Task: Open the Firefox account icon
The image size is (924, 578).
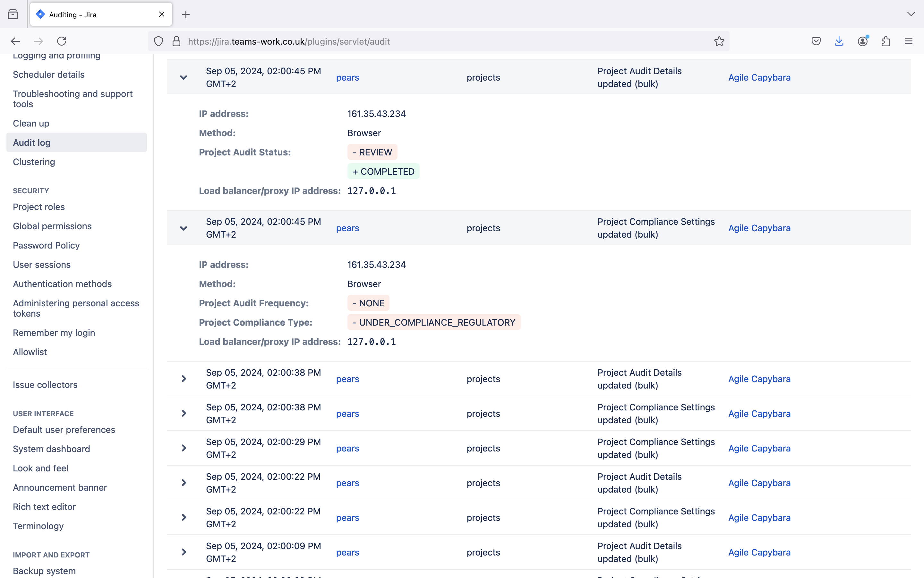Action: [862, 41]
